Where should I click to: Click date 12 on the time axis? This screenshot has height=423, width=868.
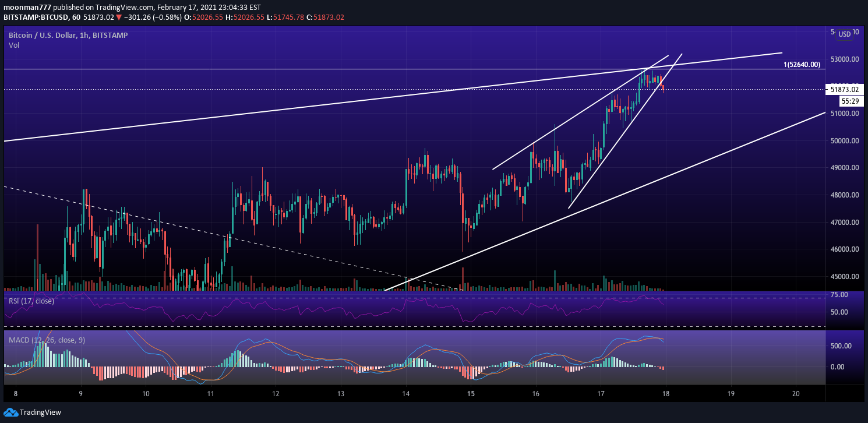click(x=276, y=393)
